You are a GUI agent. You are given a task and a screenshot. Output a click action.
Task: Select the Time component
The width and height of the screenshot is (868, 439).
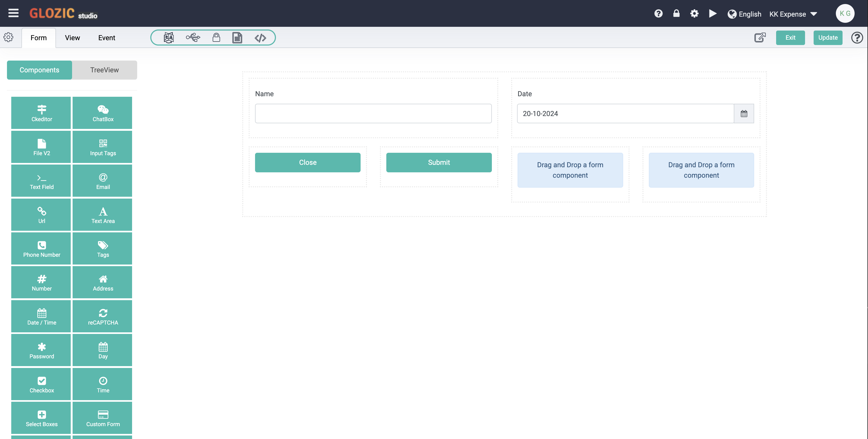click(102, 384)
